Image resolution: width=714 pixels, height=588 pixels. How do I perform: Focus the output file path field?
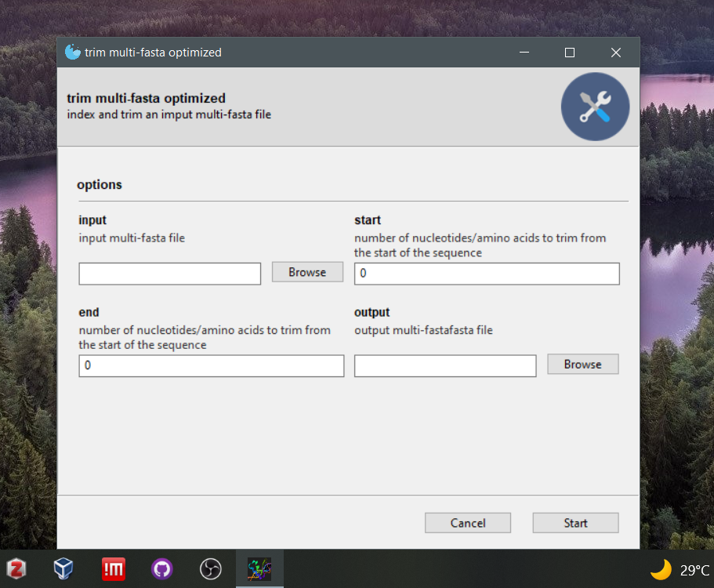(445, 366)
